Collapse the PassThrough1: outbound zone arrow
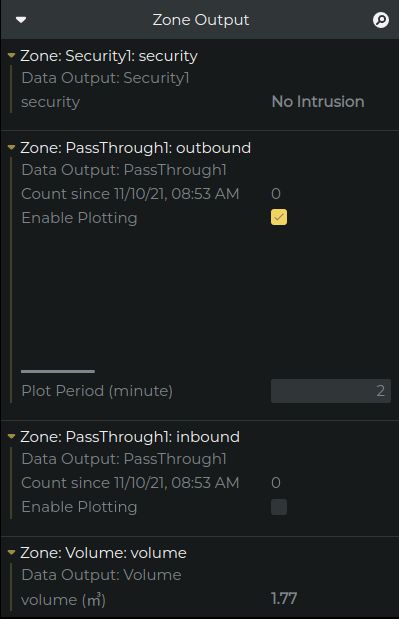The width and height of the screenshot is (399, 619). tap(11, 148)
